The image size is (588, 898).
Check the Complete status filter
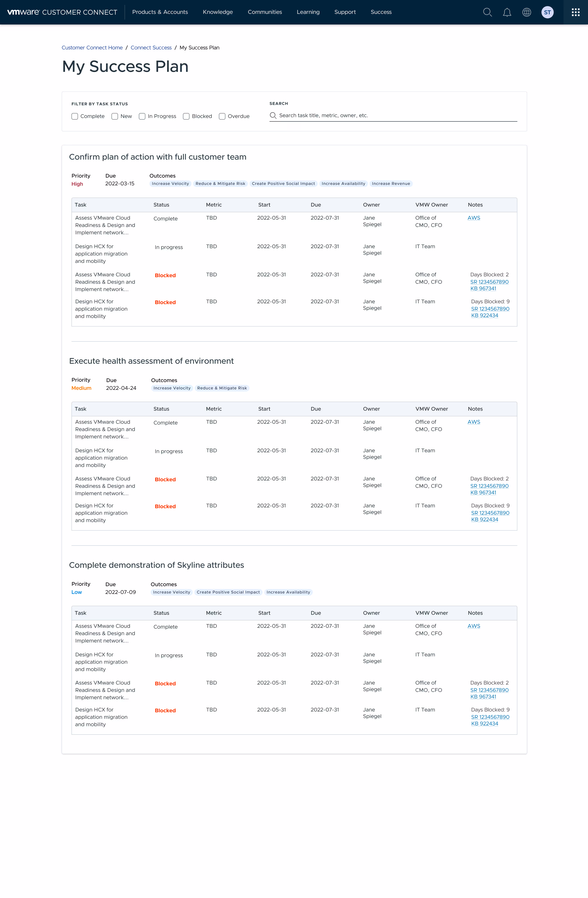click(x=75, y=116)
